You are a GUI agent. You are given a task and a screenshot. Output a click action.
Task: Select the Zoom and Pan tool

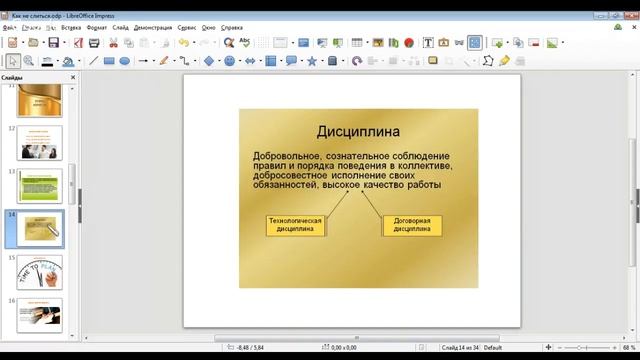[29, 61]
